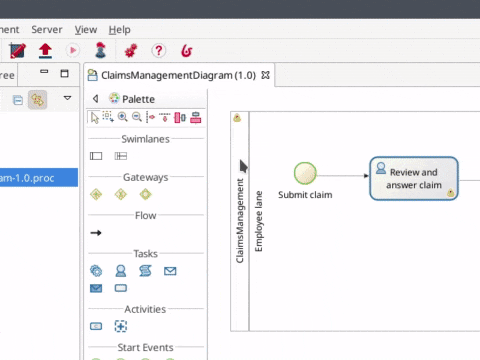Select the Abstract task rectangle icon

tap(121, 288)
